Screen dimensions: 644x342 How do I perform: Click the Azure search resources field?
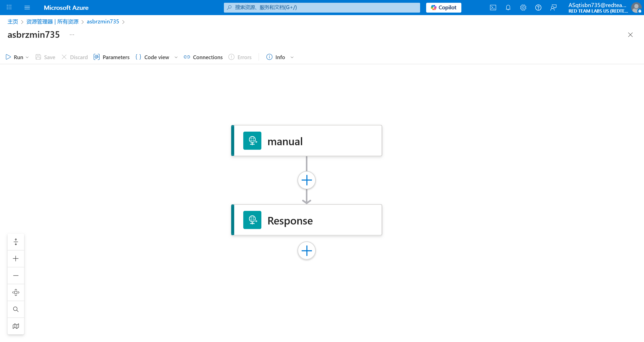tap(322, 8)
